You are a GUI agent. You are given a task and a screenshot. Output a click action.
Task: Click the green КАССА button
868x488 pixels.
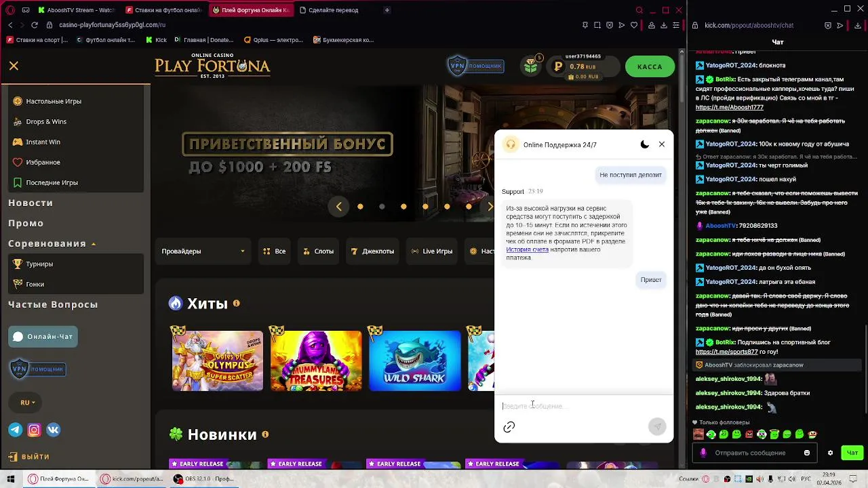coord(650,66)
